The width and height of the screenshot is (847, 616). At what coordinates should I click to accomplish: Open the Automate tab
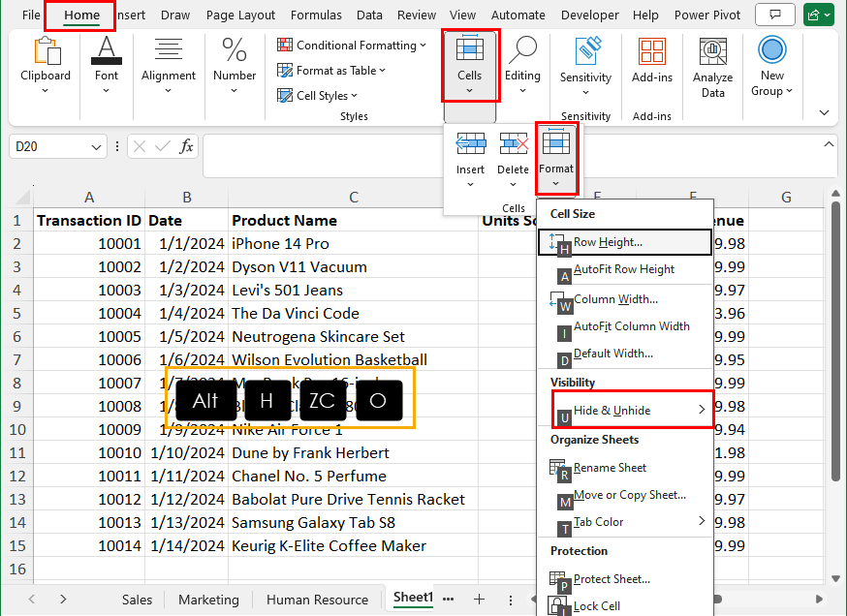(518, 15)
